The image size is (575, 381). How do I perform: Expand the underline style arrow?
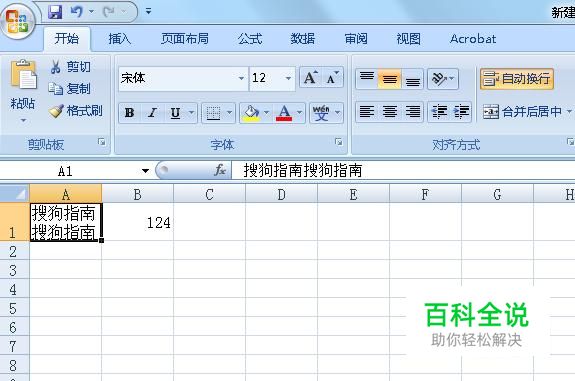(191, 113)
